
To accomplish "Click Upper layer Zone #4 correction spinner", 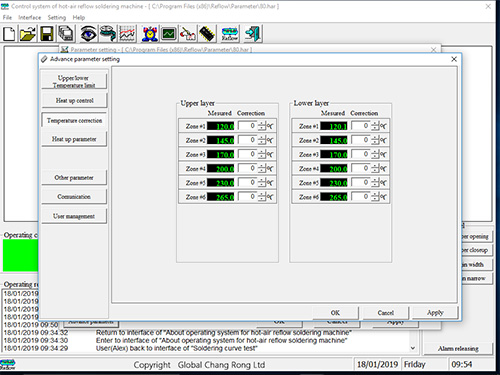I will 262,169.
